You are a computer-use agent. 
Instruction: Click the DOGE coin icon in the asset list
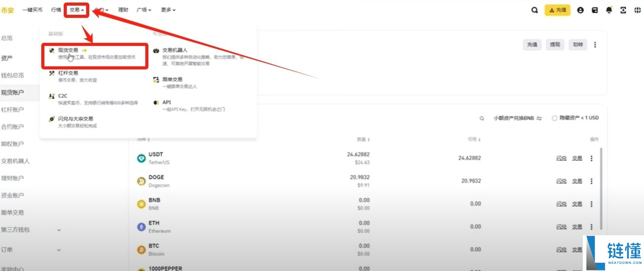pos(141,181)
